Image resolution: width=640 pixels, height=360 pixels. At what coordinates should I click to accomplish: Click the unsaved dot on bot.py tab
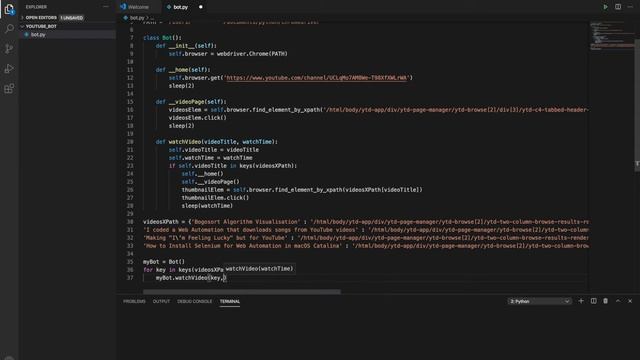200,7
